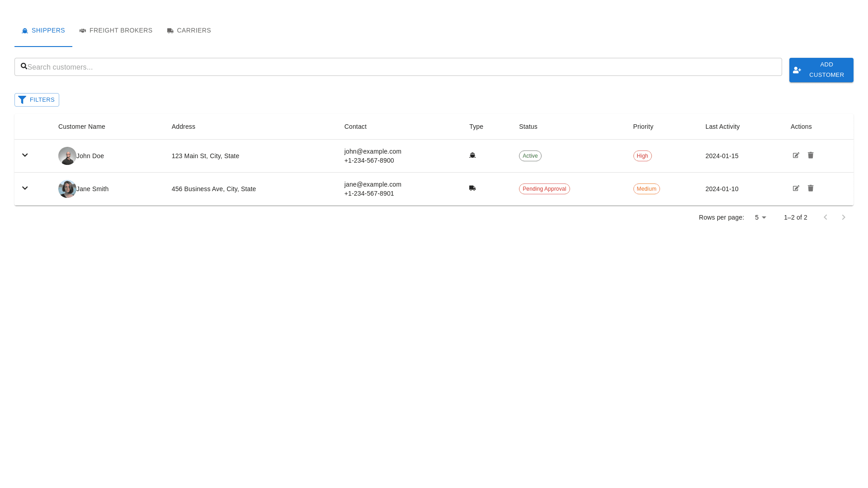Select the edit icon for John Doe
The image size is (868, 488).
(796, 155)
